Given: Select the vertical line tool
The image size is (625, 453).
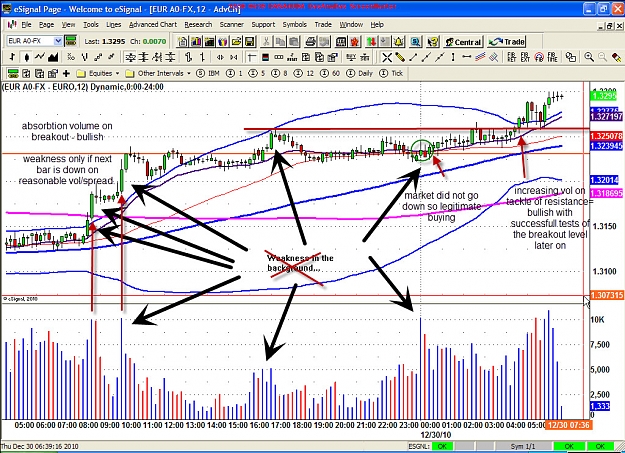Looking at the screenshot, I should tap(453, 57).
